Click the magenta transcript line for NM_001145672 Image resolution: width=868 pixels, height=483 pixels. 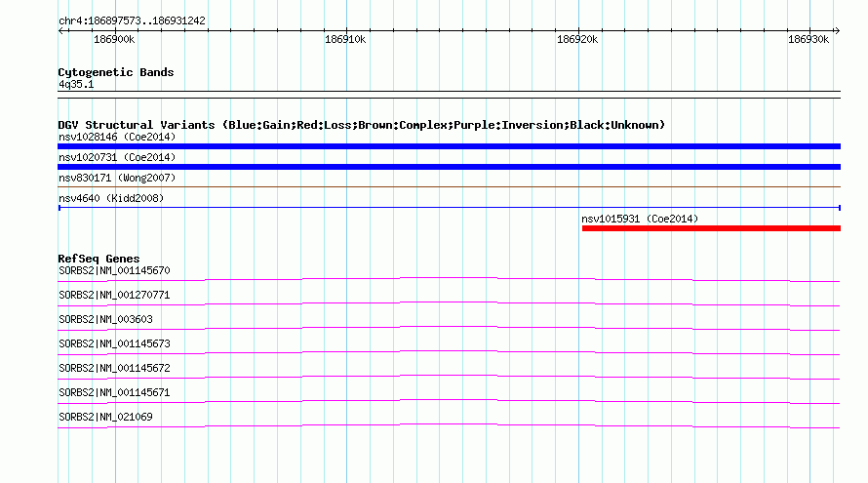[x=449, y=377]
